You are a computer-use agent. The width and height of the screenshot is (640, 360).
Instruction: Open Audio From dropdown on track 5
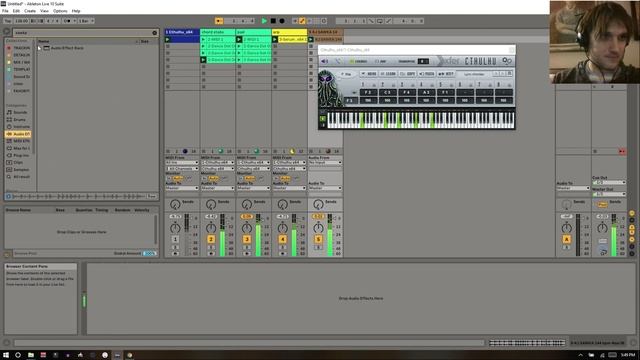click(x=325, y=162)
